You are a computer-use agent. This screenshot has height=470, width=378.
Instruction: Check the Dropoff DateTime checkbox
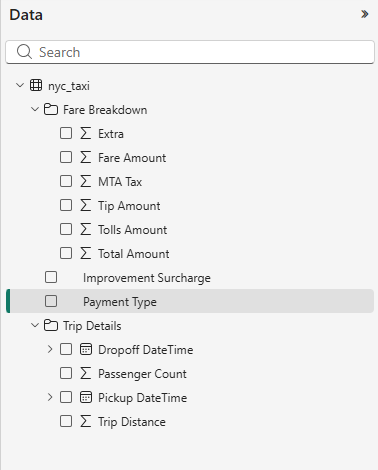[x=66, y=349]
